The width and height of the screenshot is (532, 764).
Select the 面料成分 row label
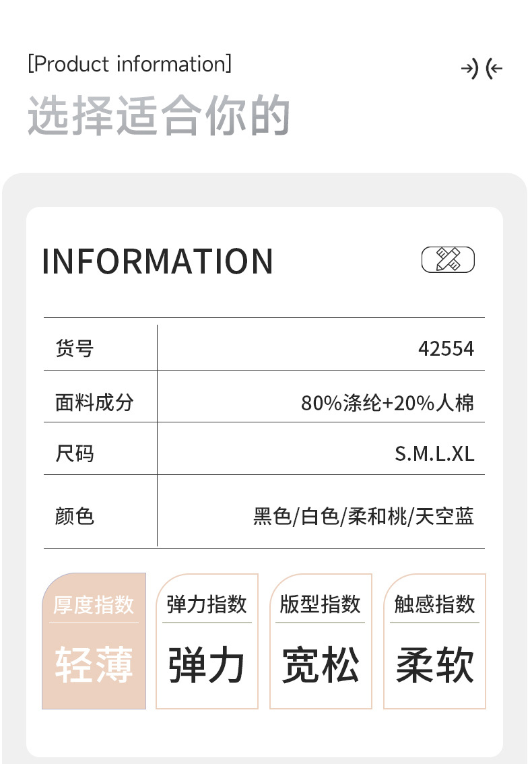tap(94, 402)
